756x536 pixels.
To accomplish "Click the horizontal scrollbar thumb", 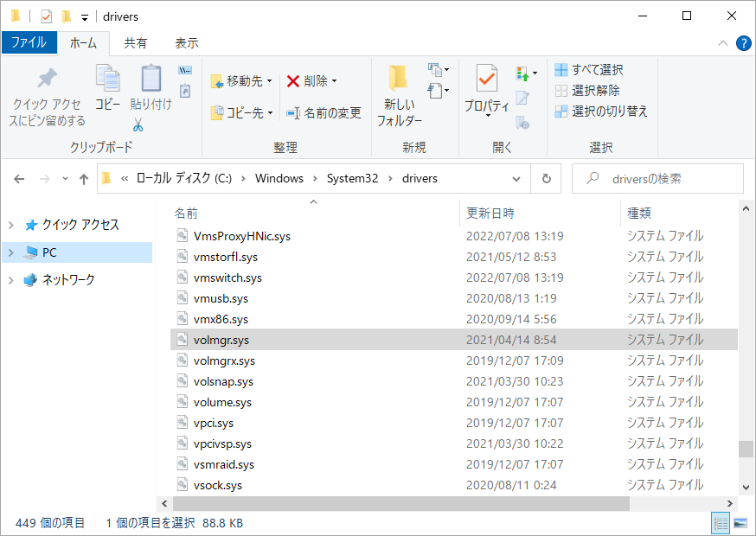I will pyautogui.click(x=401, y=504).
